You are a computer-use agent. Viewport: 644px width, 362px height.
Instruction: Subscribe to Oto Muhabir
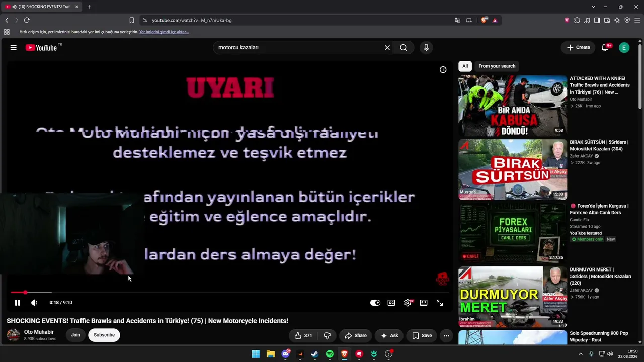[x=104, y=335]
